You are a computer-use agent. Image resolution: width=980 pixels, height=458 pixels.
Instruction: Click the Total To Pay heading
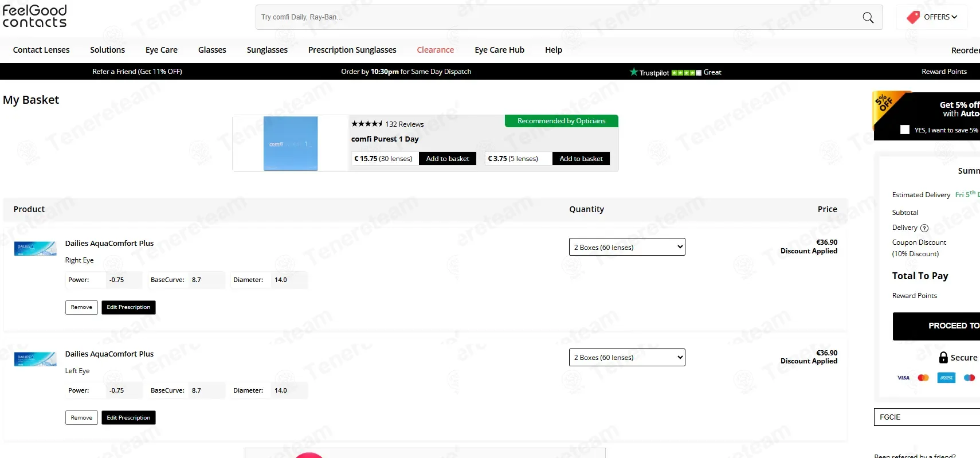[920, 276]
